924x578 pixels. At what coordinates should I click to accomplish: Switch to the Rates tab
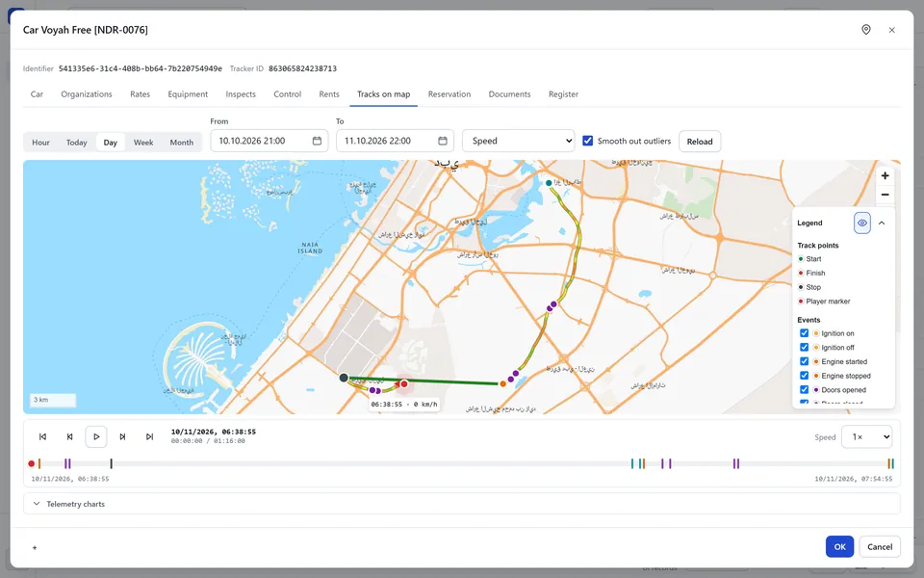(141, 94)
